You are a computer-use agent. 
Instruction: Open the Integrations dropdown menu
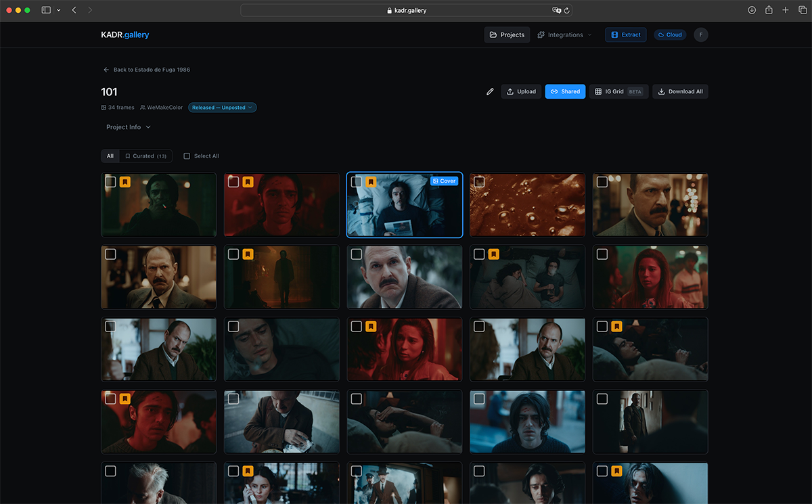coord(564,35)
